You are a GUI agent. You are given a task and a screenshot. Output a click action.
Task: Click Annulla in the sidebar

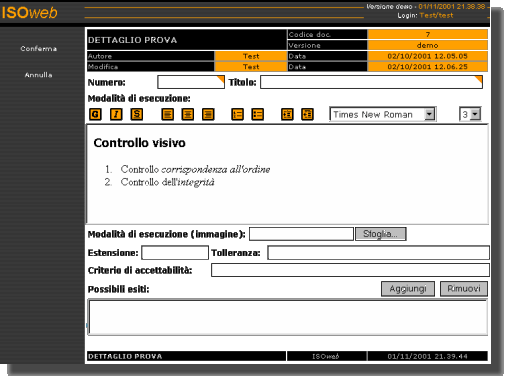(38, 75)
